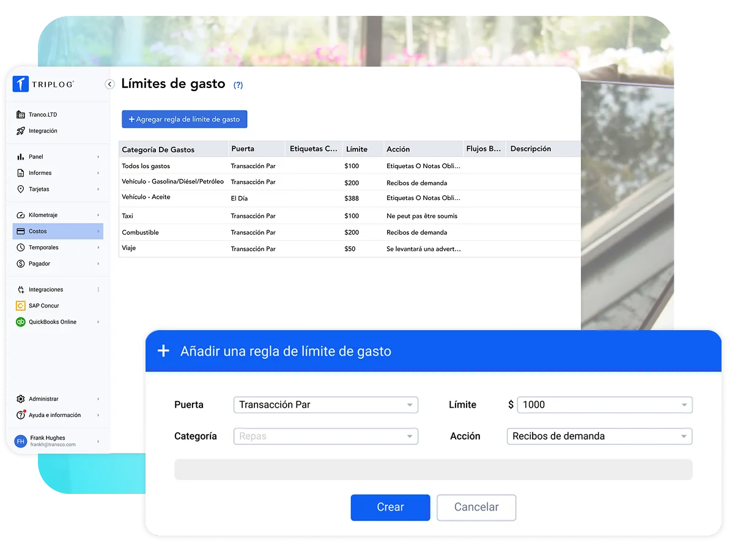Click the Informes document icon
The width and height of the screenshot is (746, 560).
21,172
